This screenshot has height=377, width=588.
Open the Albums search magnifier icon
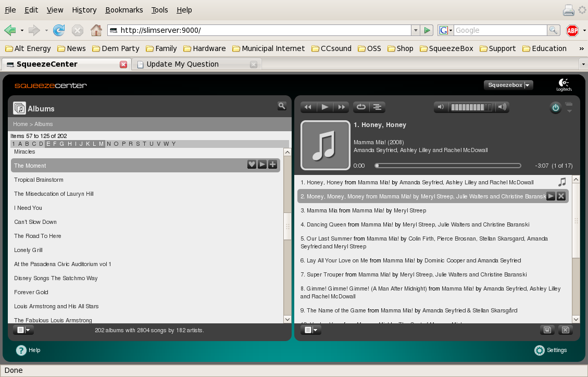tap(282, 106)
